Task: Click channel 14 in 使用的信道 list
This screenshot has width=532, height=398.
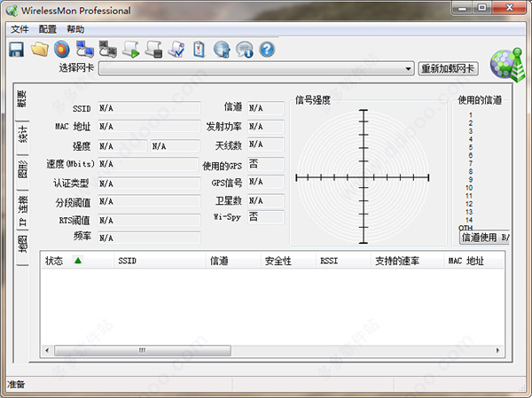Action: (469, 220)
